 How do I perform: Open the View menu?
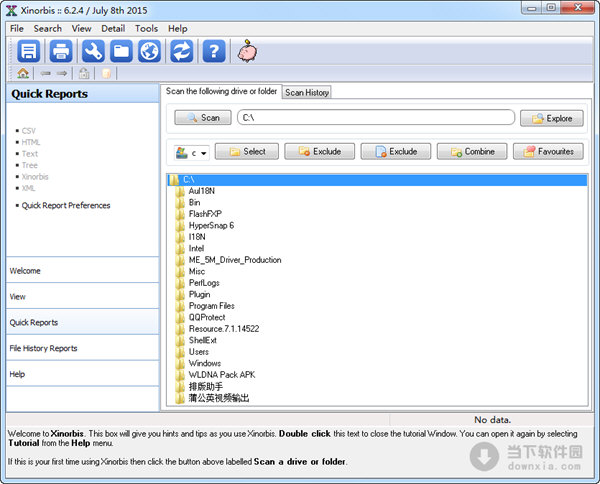point(82,29)
